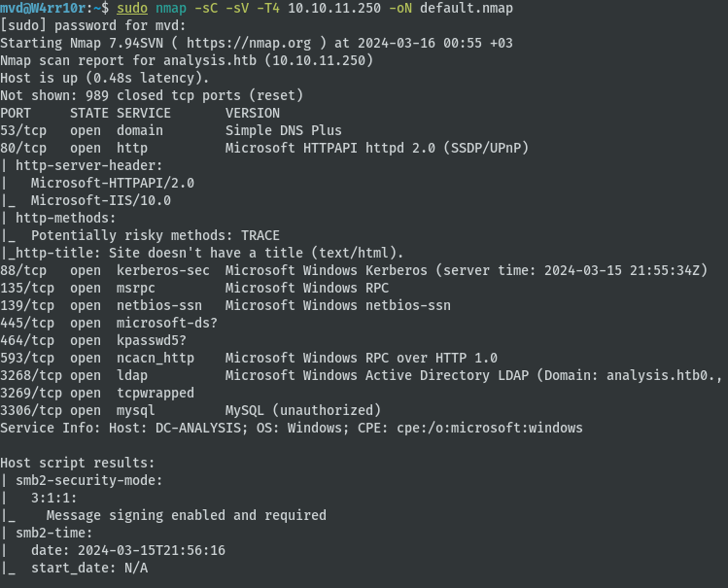This screenshot has width=728, height=588.
Task: Click the 10.10.11.250 IP in command
Action: (x=333, y=8)
